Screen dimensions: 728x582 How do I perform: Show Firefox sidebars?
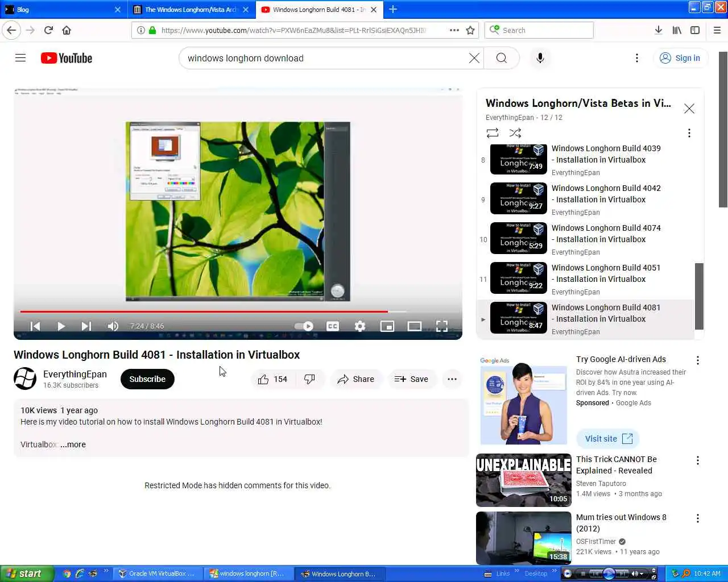[695, 30]
